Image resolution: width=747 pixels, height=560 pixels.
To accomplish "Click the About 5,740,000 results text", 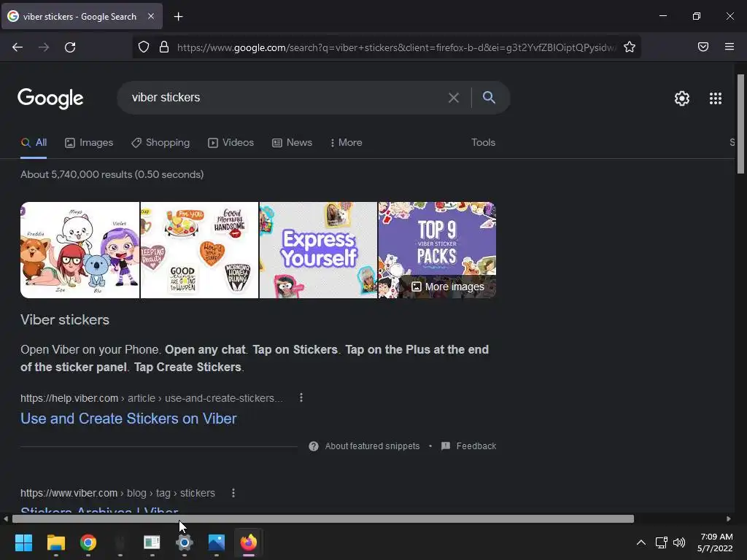I will click(x=112, y=174).
